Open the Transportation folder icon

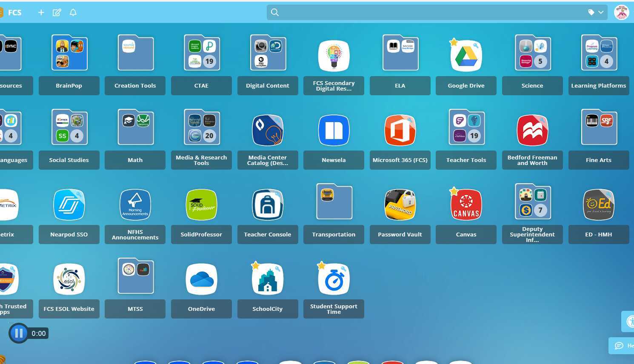(334, 202)
